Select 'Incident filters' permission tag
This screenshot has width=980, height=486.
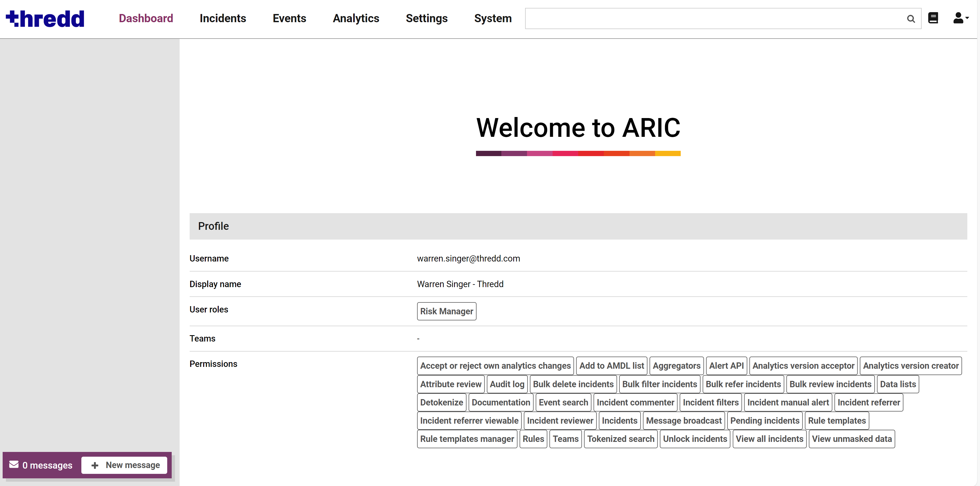[710, 402]
